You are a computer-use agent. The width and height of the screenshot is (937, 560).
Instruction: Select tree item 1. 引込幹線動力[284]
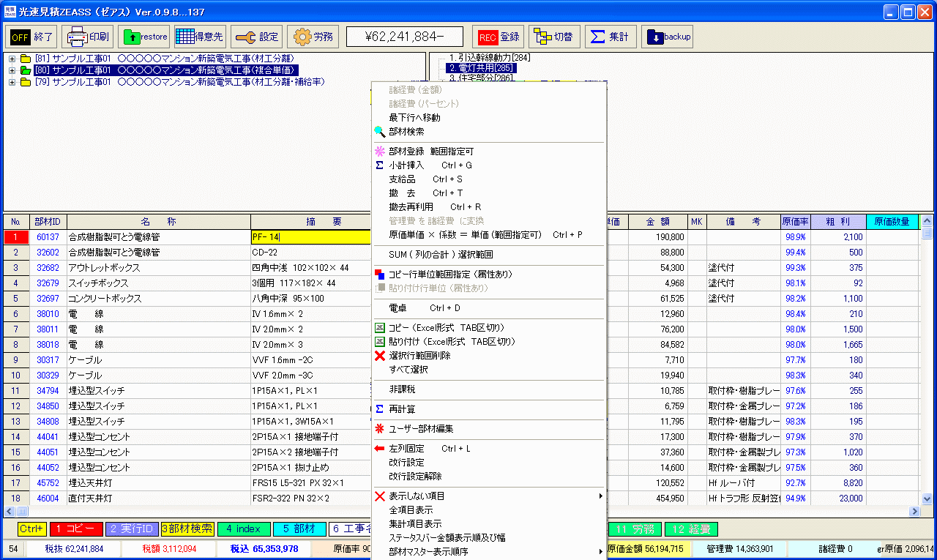pyautogui.click(x=489, y=57)
